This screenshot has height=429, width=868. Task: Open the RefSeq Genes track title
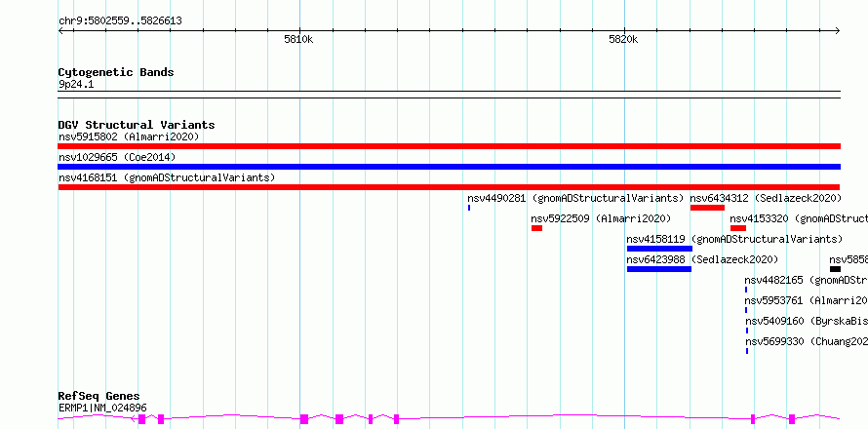99,397
